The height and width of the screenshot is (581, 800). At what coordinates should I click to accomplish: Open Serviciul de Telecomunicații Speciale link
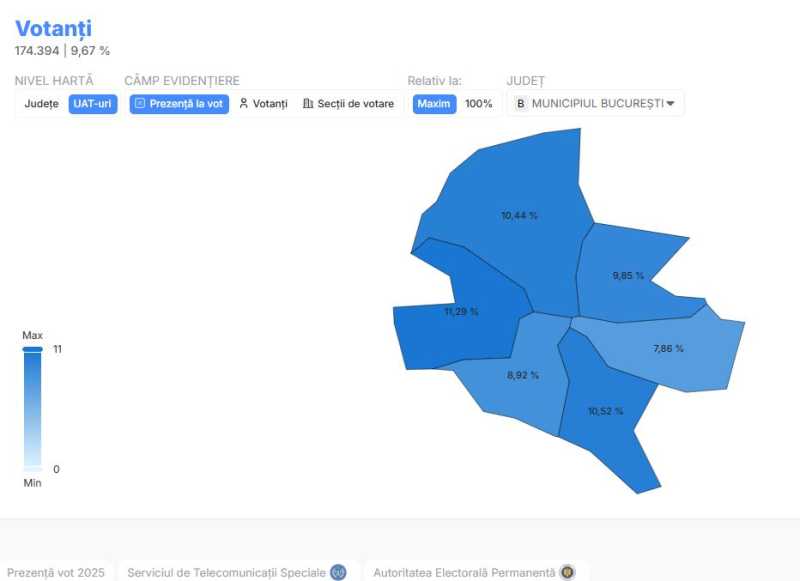226,572
